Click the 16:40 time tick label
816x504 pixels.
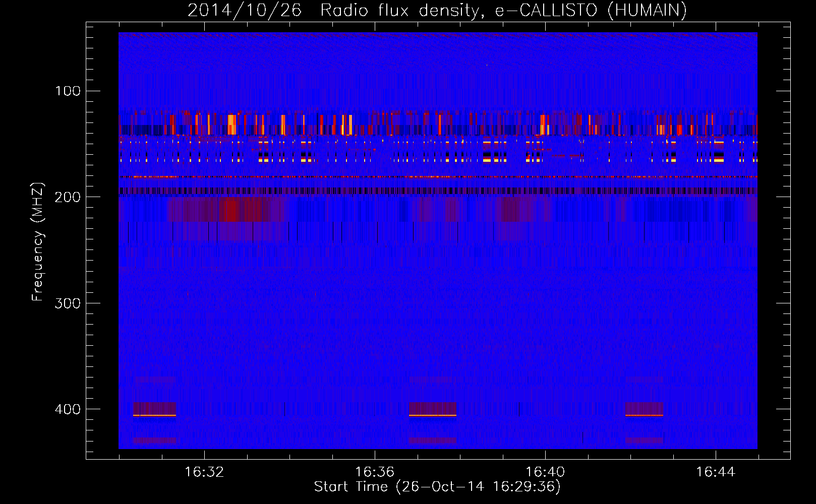click(545, 472)
